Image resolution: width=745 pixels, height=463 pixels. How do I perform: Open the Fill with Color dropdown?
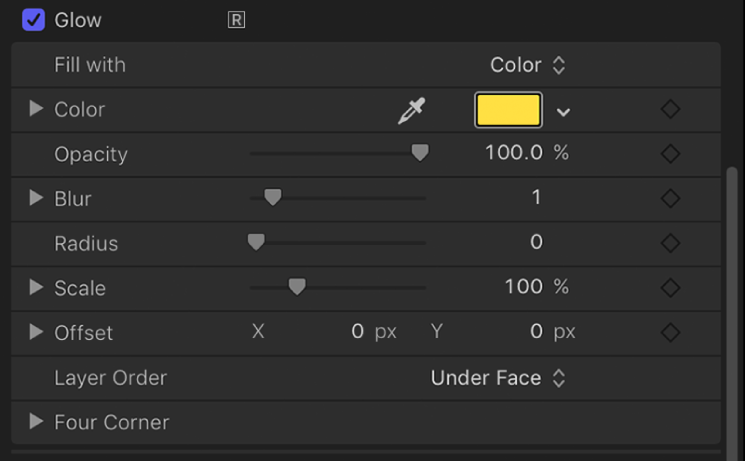tap(528, 65)
